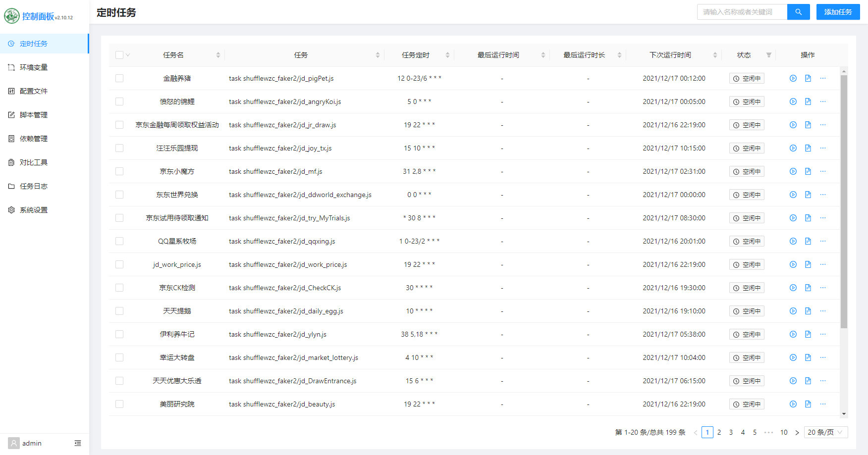Viewport: 868px width, 455px height.
Task: Expand selection dropdown arrow beside header checkbox
Action: (128, 55)
